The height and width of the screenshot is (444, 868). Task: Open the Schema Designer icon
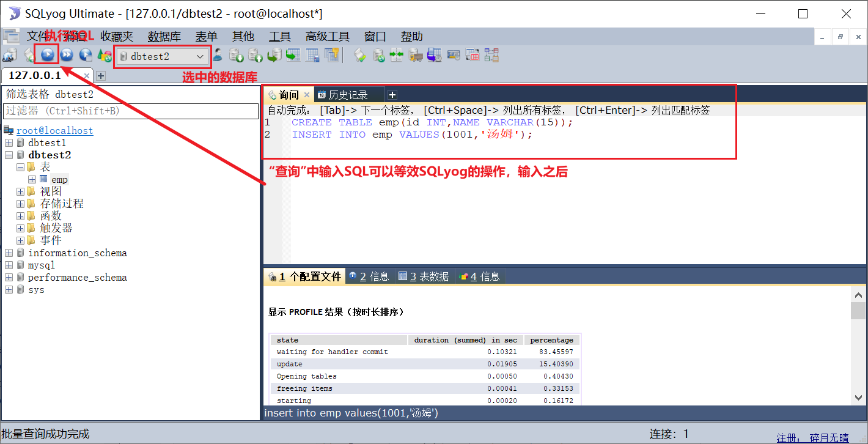tap(491, 56)
